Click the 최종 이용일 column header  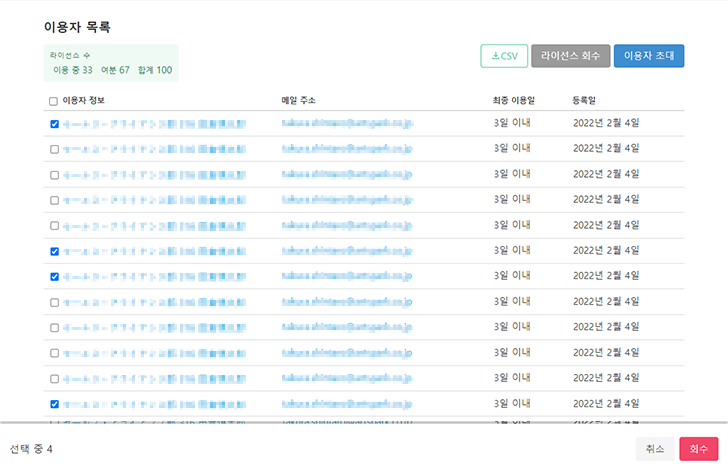(514, 101)
